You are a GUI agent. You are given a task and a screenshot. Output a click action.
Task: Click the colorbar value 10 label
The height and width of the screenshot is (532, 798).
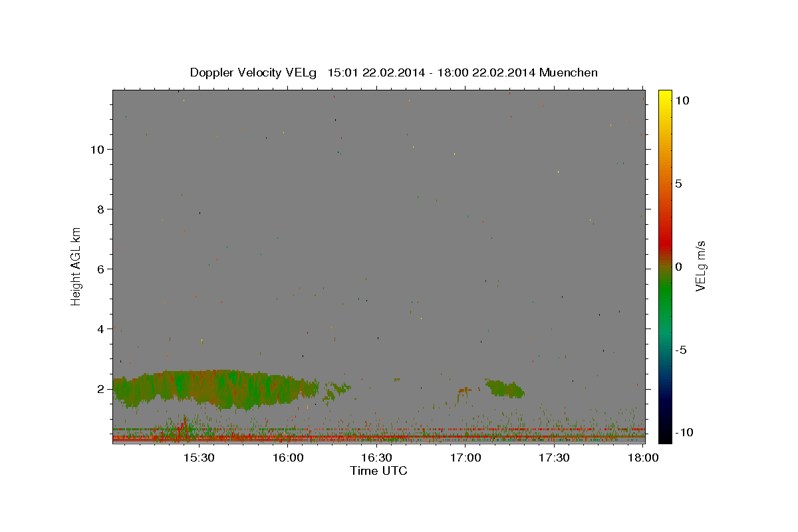pos(682,100)
